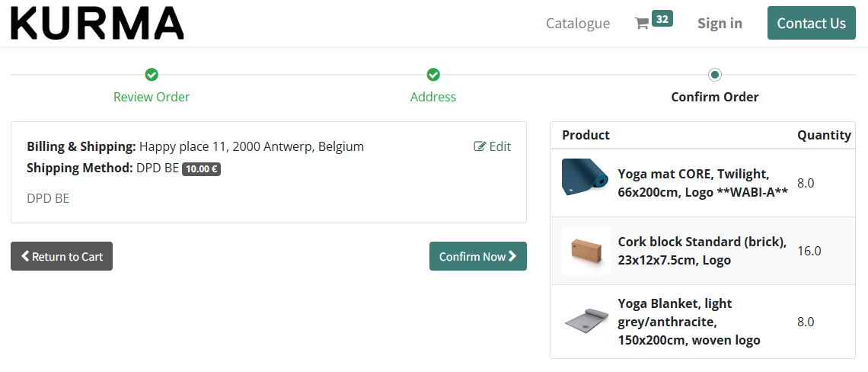Click the Review Order green checkmark
Image resolution: width=868 pixels, height=372 pixels.
(x=152, y=75)
